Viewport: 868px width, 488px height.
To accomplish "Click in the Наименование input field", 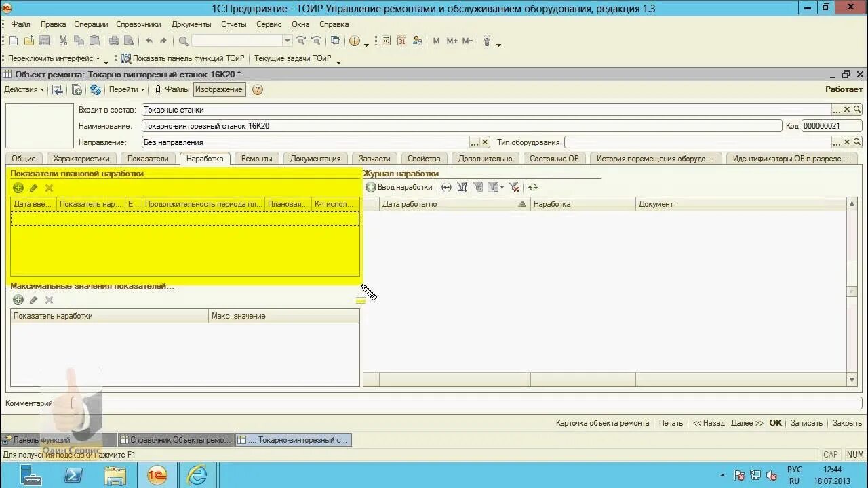I will coord(462,126).
